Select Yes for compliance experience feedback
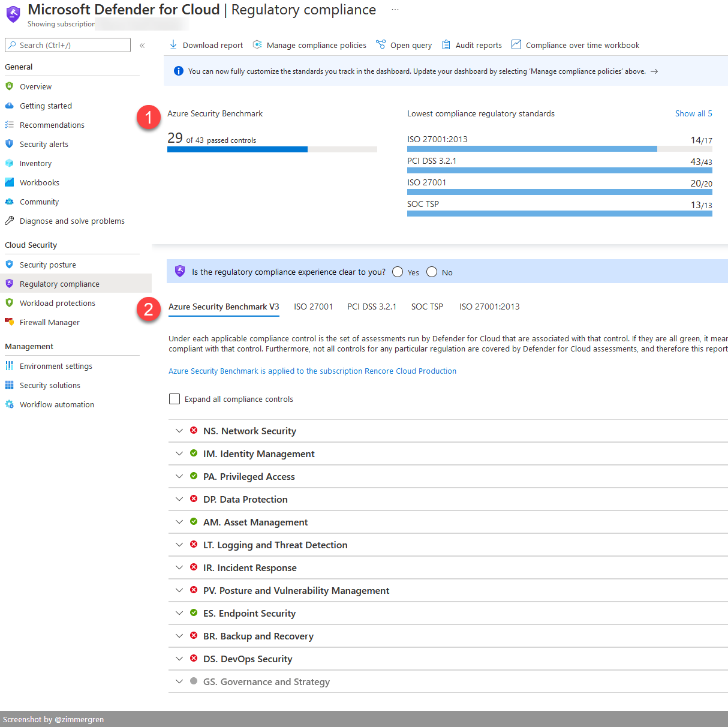This screenshot has width=728, height=727. pos(397,272)
